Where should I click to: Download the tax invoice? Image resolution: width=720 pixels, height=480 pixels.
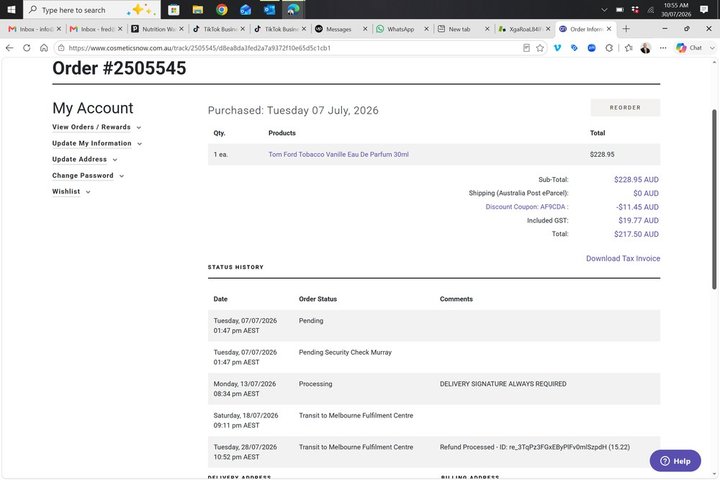pos(623,259)
